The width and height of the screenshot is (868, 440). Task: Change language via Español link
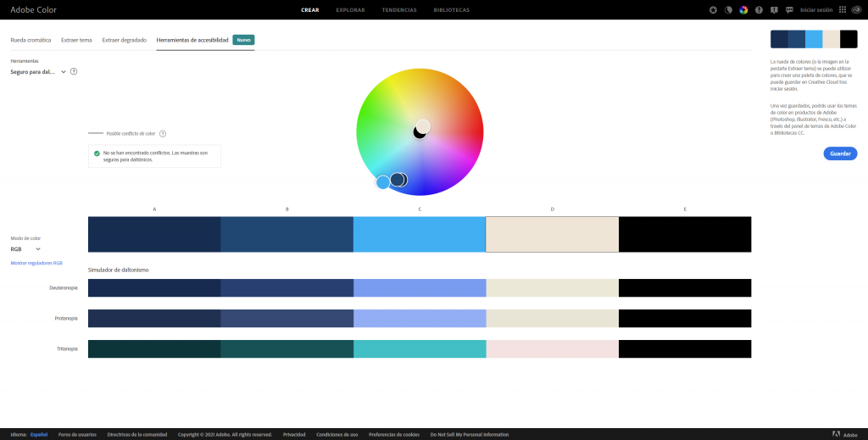point(39,434)
